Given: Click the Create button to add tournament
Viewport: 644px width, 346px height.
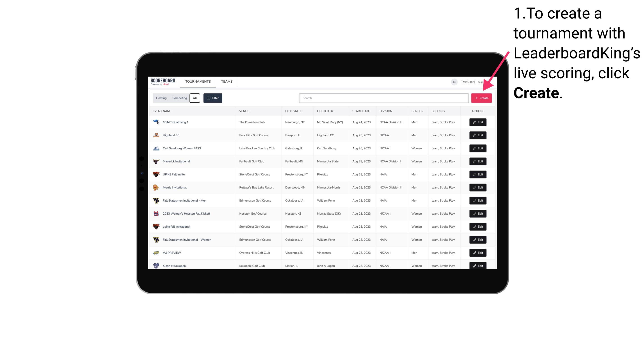Looking at the screenshot, I should pyautogui.click(x=481, y=98).
